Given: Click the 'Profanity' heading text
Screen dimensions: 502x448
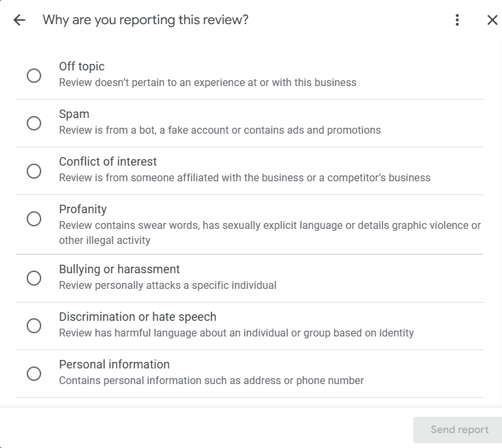Looking at the screenshot, I should (x=83, y=209).
